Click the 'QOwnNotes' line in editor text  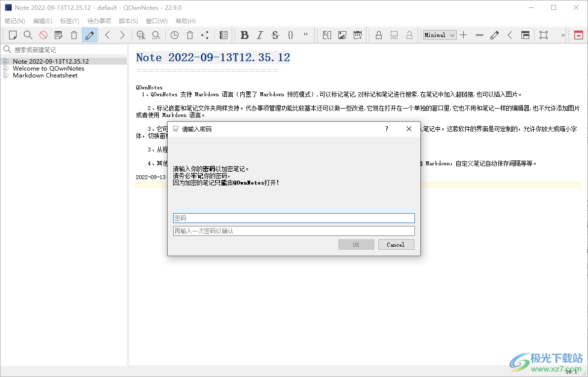(149, 87)
